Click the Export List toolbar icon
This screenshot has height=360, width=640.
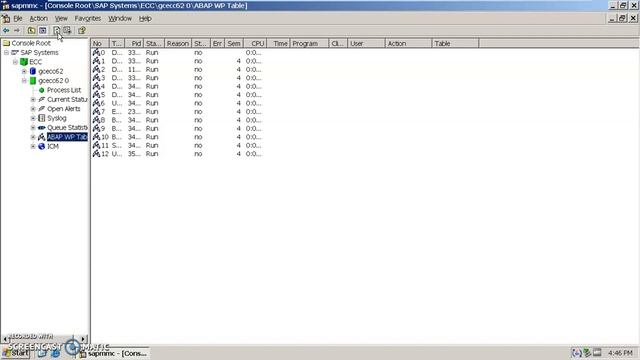(x=67, y=31)
